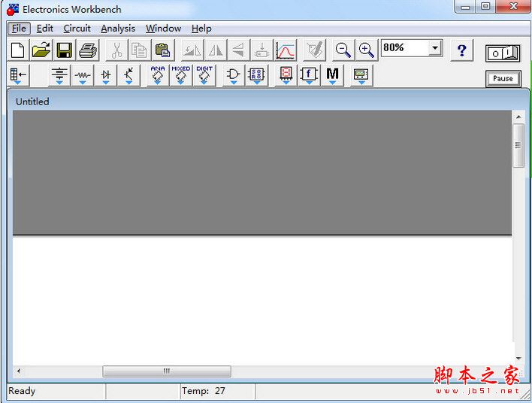Print the circuit

88,50
